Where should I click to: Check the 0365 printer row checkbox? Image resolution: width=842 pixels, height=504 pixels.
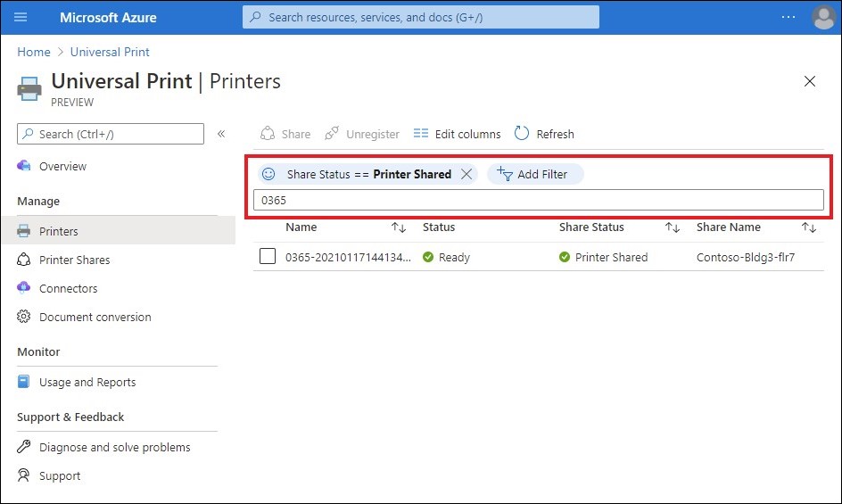click(x=268, y=256)
